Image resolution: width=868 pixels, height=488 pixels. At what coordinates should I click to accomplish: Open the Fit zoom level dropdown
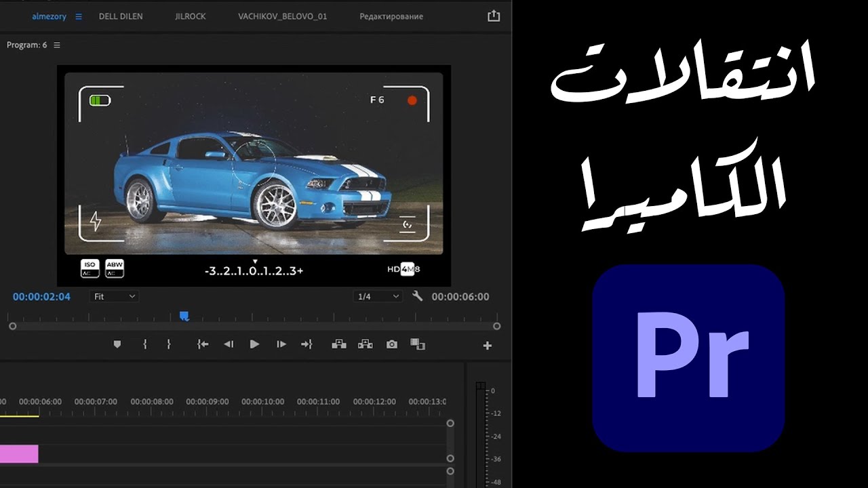(x=114, y=296)
